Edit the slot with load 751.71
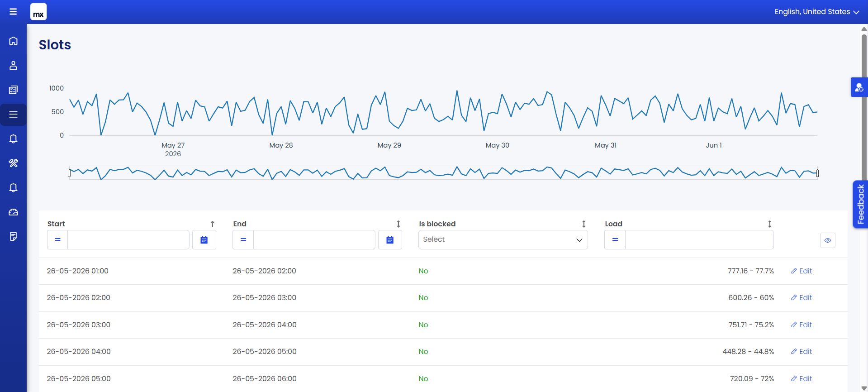 tap(802, 325)
